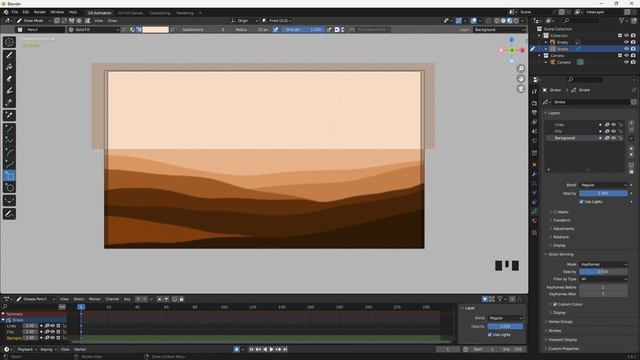Adjust the Strength slider in header
Screen dimensions: 640x360
302,30
